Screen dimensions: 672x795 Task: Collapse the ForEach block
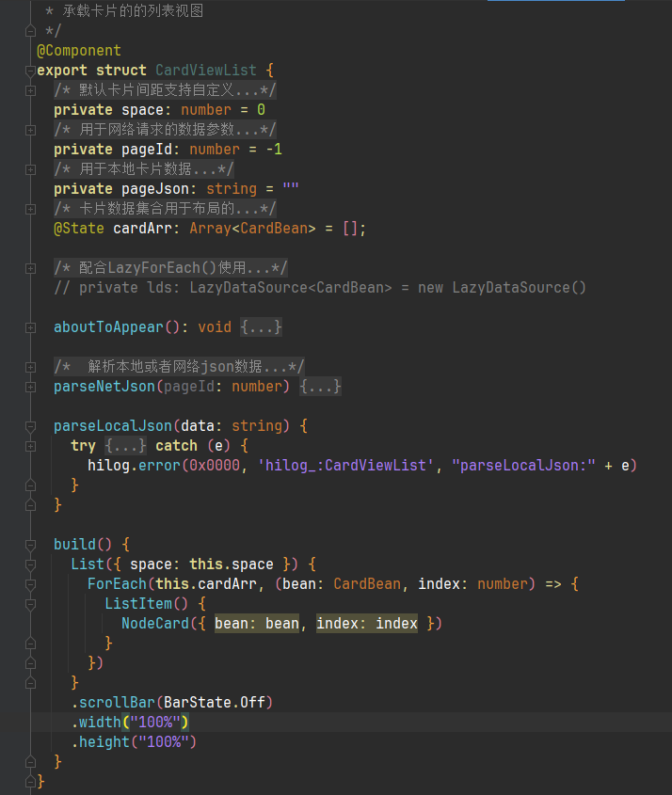30,584
